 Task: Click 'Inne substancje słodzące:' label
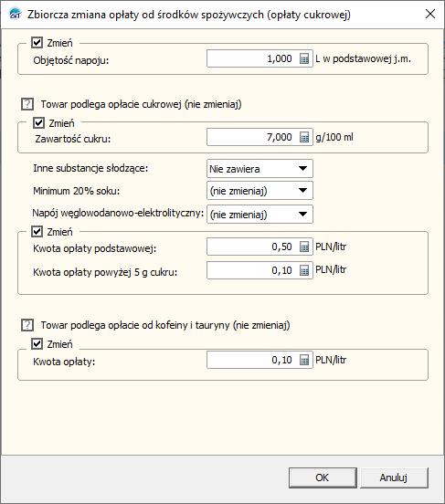pos(90,168)
